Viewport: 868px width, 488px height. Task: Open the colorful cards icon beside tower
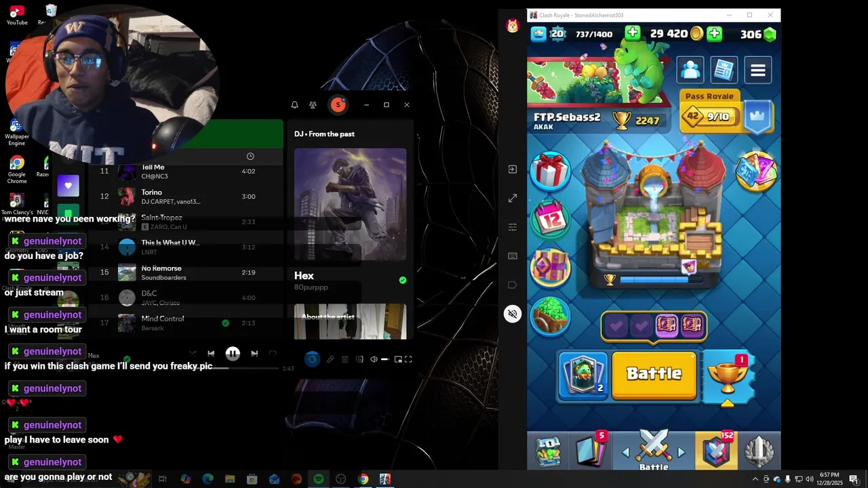755,171
